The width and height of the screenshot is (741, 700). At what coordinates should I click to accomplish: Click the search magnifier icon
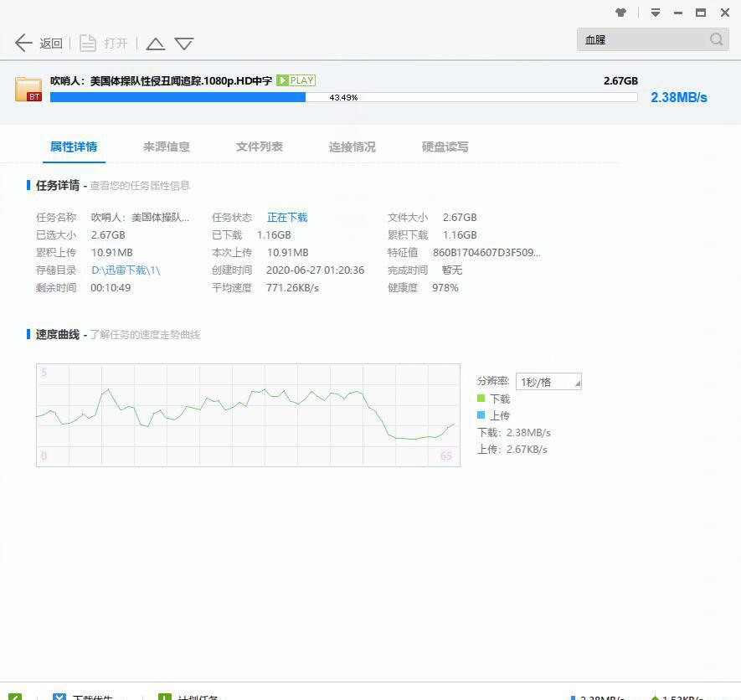(x=717, y=39)
